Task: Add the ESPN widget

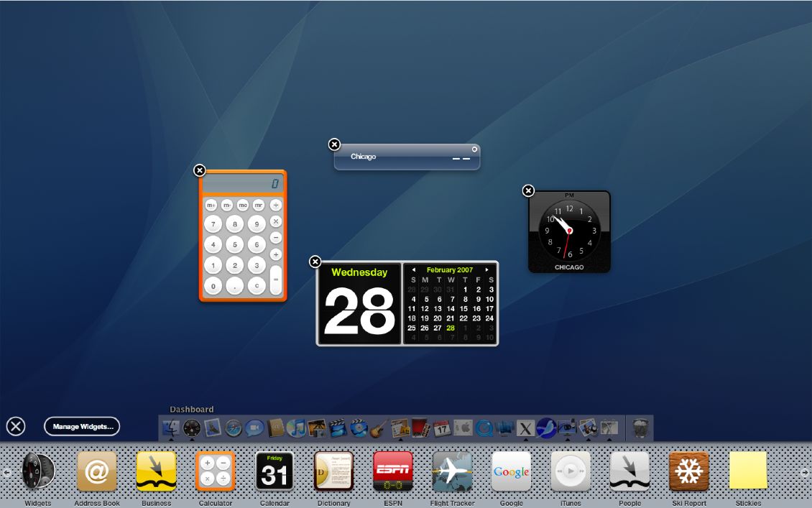Action: (393, 471)
